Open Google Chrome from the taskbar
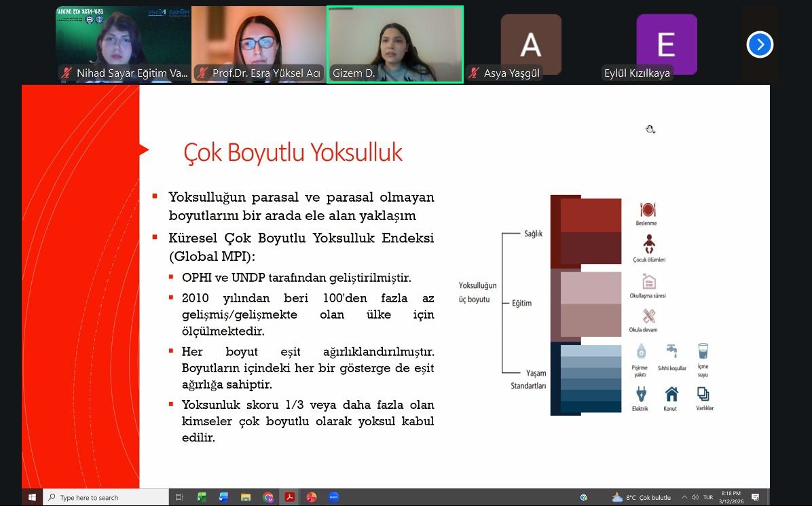This screenshot has width=812, height=506. pos(267,496)
